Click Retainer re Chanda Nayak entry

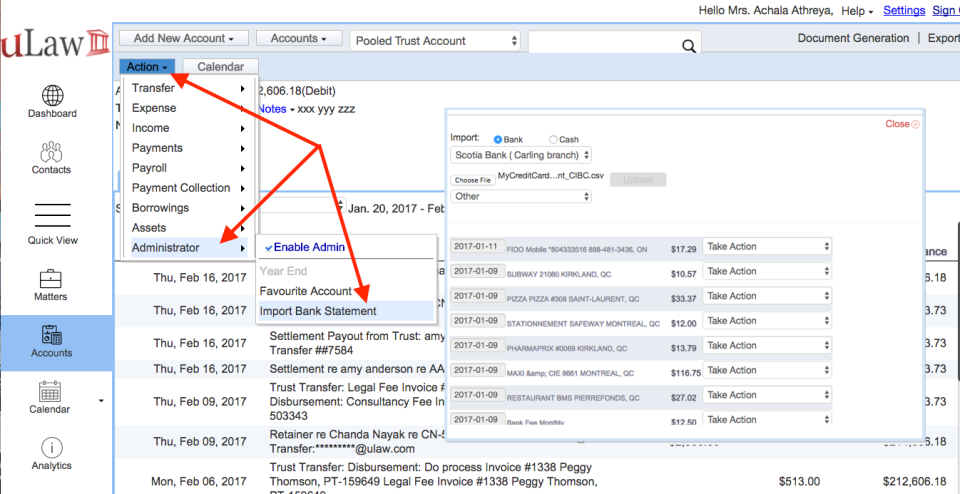tap(357, 441)
